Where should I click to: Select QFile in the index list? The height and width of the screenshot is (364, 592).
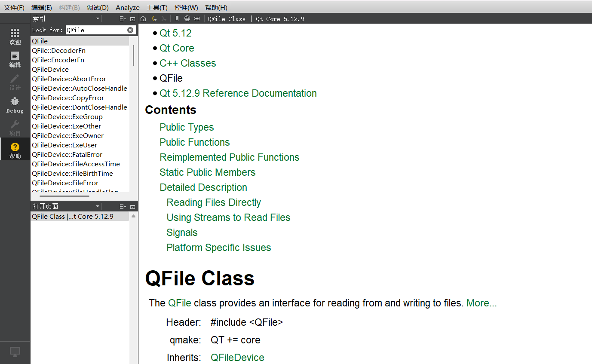click(80, 41)
